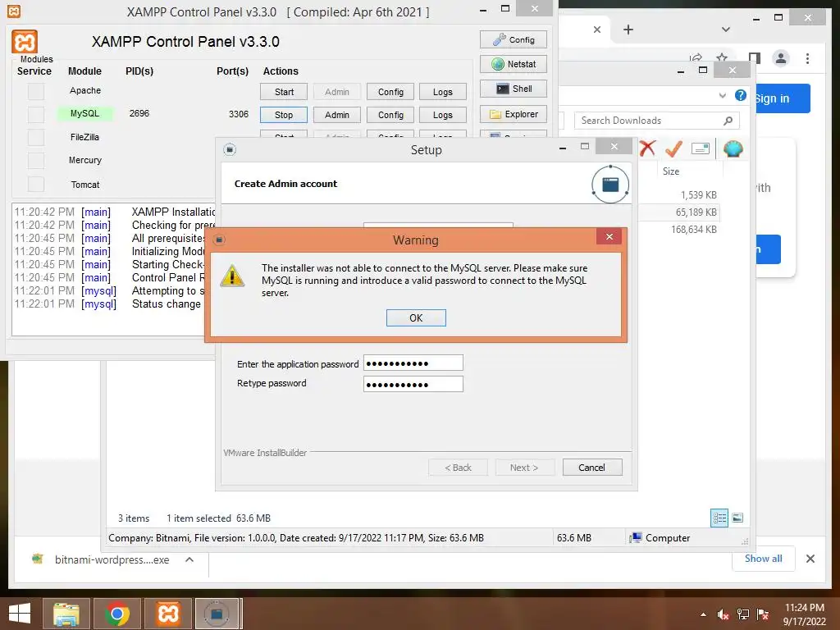Viewport: 840px width, 630px height.
Task: Click Show all downloads
Action: coord(764,559)
